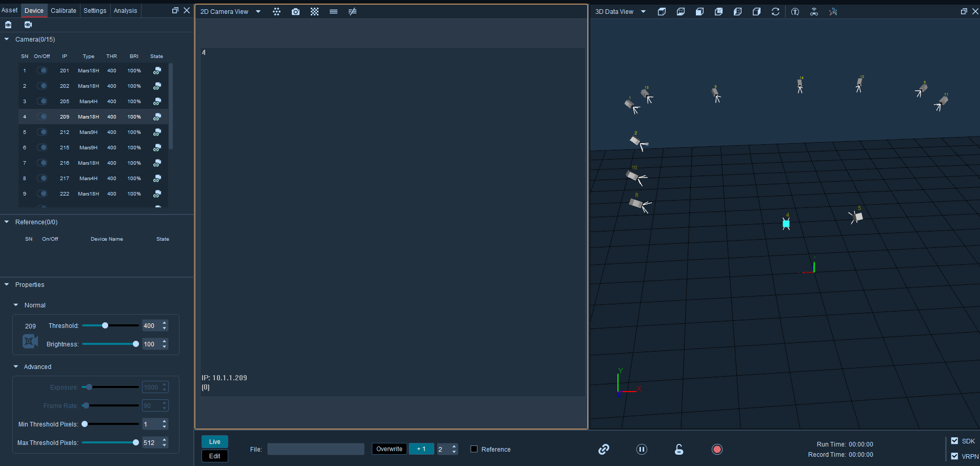The image size is (980, 466).
Task: Click the Edit mode button
Action: point(215,456)
